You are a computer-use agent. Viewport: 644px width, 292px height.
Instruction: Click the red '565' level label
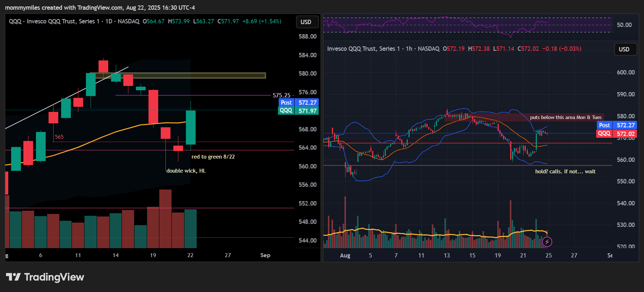coord(59,137)
